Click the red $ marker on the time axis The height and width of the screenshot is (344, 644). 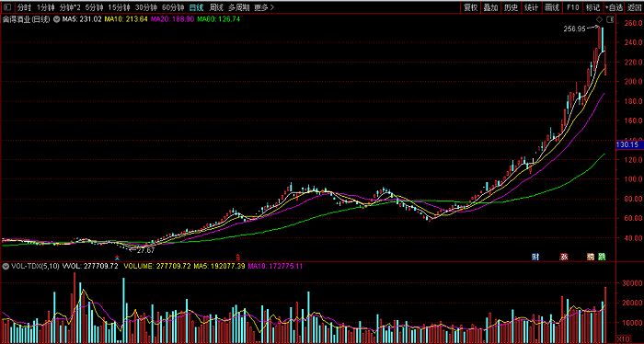pyautogui.click(x=237, y=258)
